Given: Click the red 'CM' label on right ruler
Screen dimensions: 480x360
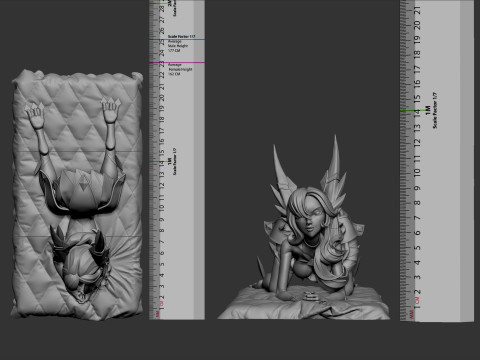Looking at the screenshot, I should [x=417, y=300].
